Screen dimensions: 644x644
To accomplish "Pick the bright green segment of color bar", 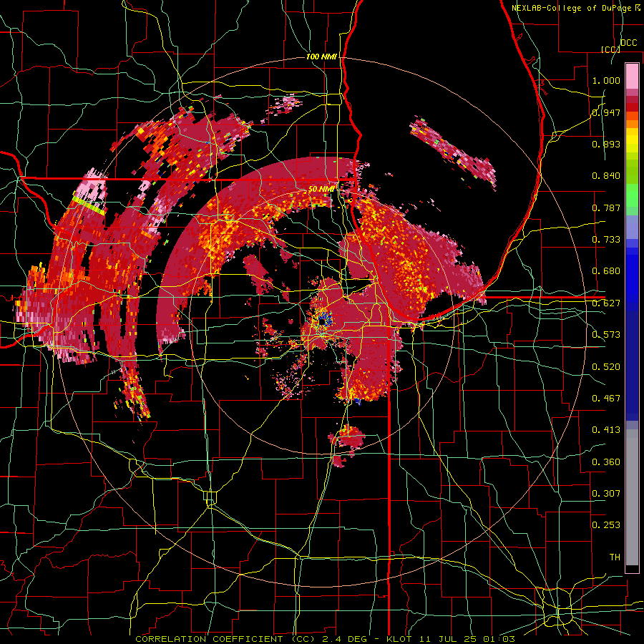I will click(x=632, y=195).
